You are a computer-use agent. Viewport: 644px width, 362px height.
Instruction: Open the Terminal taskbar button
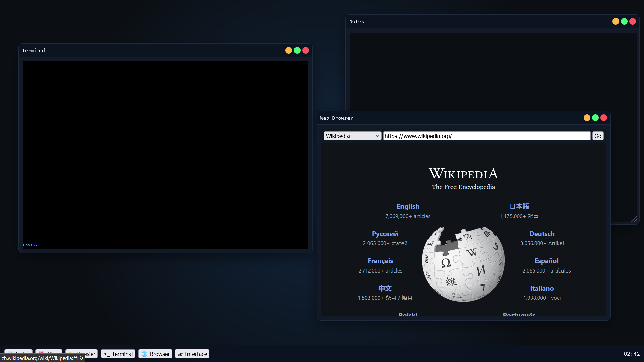click(x=118, y=354)
